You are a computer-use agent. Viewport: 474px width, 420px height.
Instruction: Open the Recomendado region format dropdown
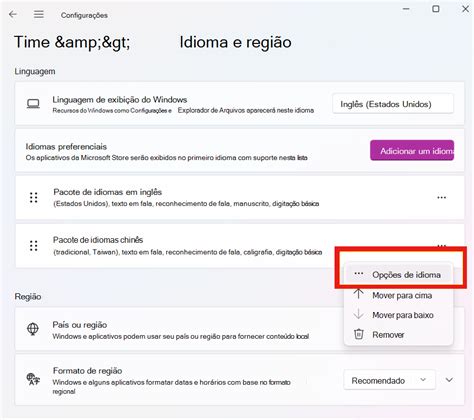[x=389, y=380]
